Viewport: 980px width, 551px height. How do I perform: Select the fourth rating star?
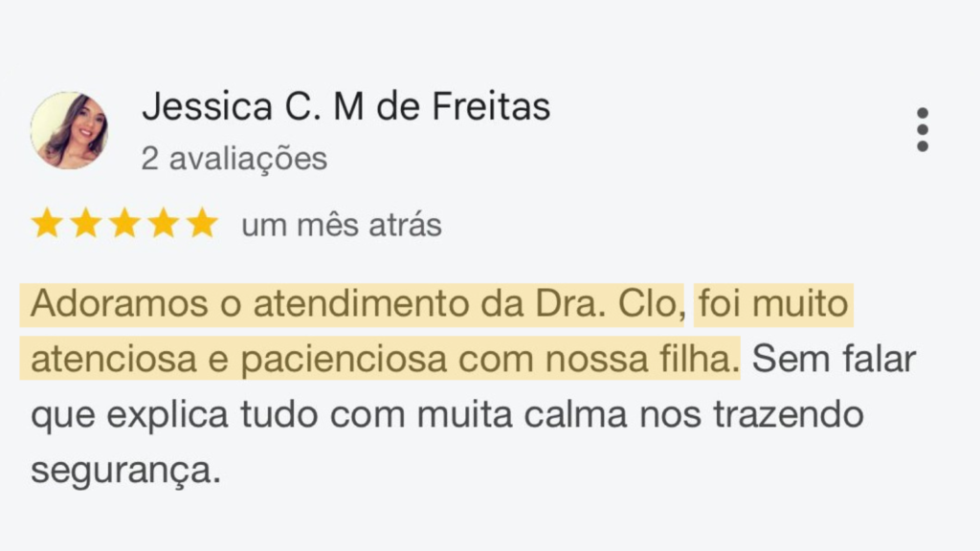(x=164, y=224)
